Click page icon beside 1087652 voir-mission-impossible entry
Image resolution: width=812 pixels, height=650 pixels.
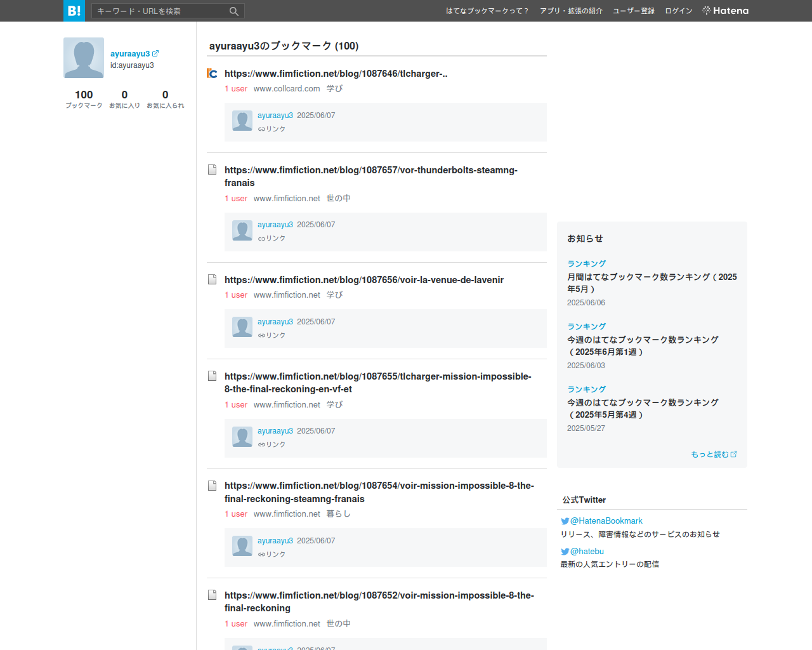[x=213, y=595]
